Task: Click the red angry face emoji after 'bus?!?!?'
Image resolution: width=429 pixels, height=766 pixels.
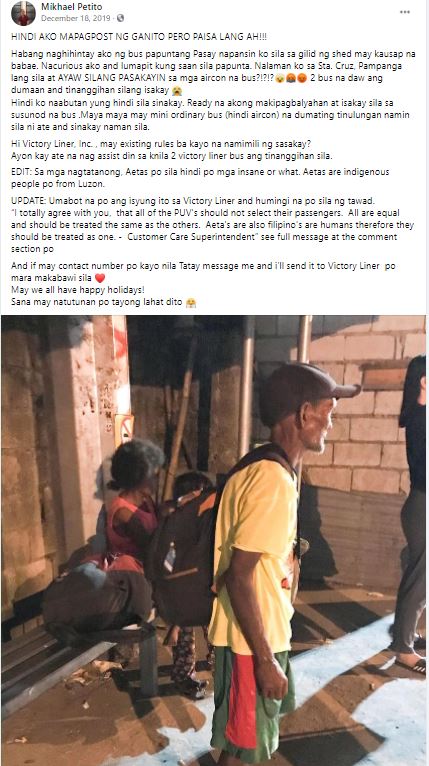Action: 301,79
